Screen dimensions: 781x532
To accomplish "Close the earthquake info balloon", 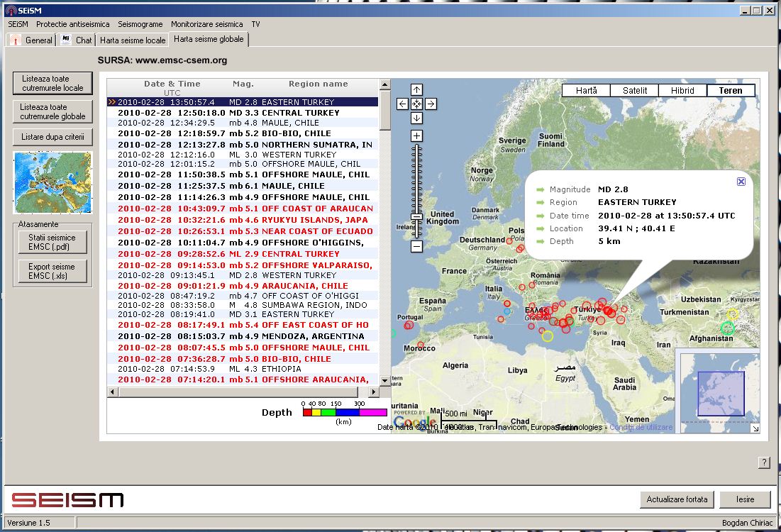I will tap(741, 182).
